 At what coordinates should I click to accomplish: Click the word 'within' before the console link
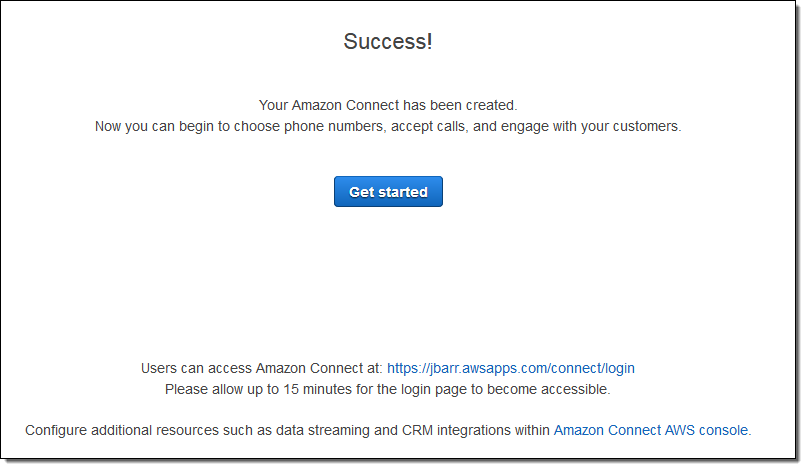point(530,430)
